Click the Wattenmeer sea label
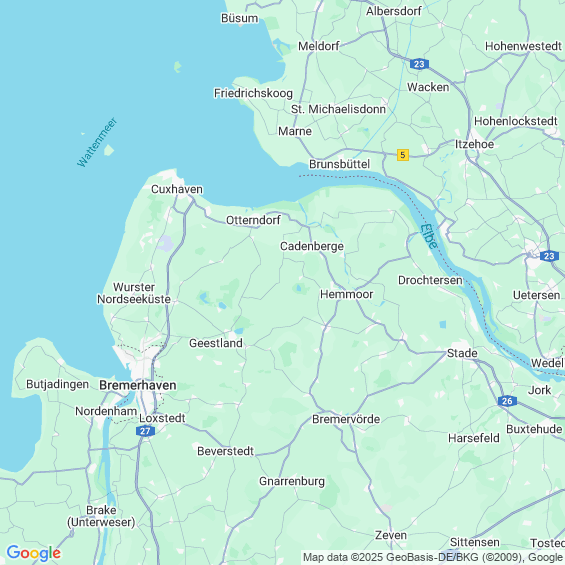The height and width of the screenshot is (565, 565). 97,142
